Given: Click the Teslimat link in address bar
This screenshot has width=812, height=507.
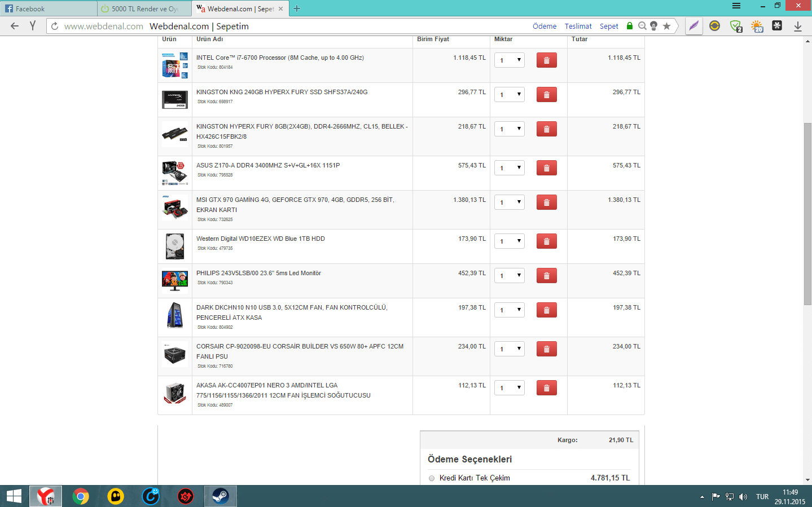Looking at the screenshot, I should (578, 26).
